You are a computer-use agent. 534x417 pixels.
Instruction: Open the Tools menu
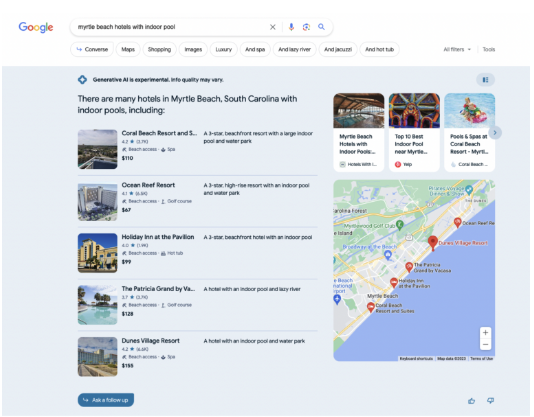tap(489, 49)
